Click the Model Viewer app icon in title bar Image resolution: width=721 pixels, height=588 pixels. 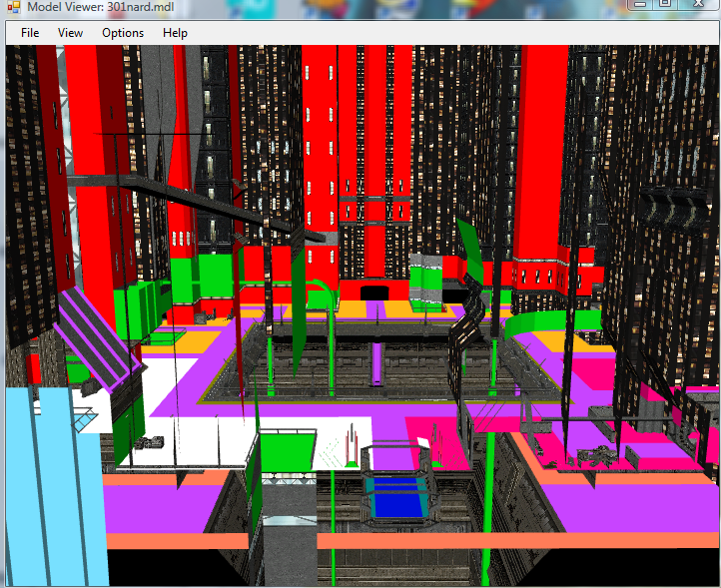12,7
